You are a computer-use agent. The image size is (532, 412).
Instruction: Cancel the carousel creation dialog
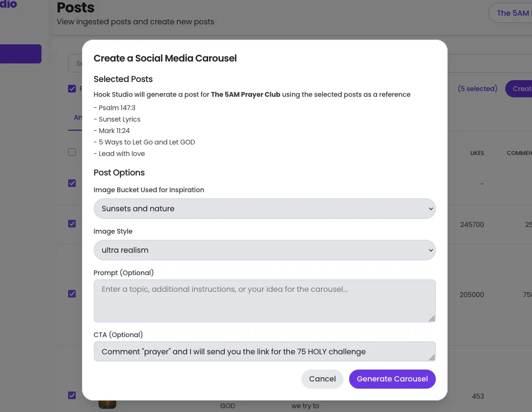coord(322,379)
